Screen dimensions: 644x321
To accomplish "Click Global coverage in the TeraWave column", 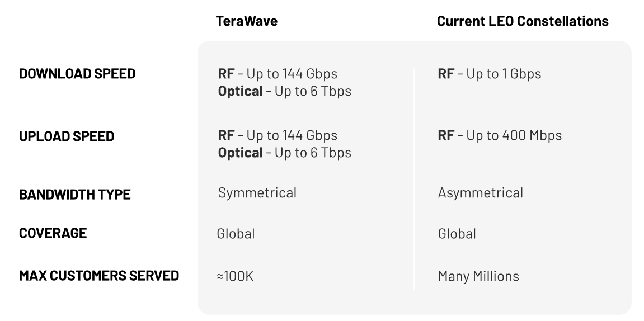I will 236,233.
